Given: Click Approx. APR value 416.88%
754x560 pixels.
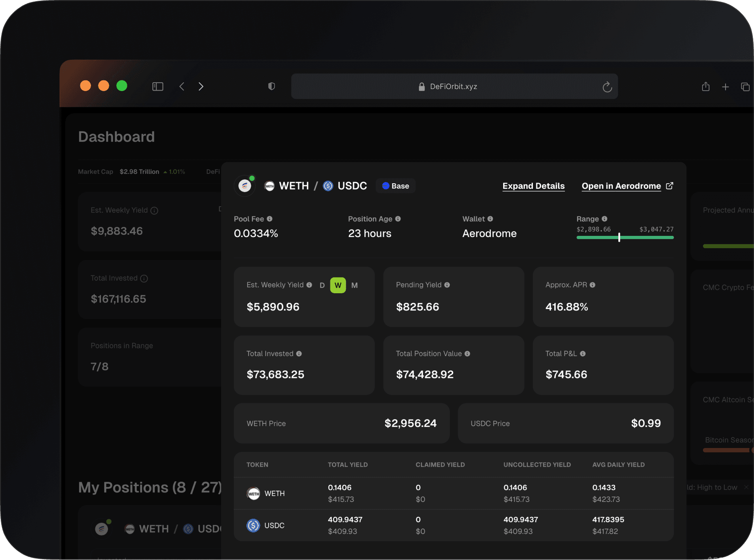Looking at the screenshot, I should pyautogui.click(x=567, y=307).
